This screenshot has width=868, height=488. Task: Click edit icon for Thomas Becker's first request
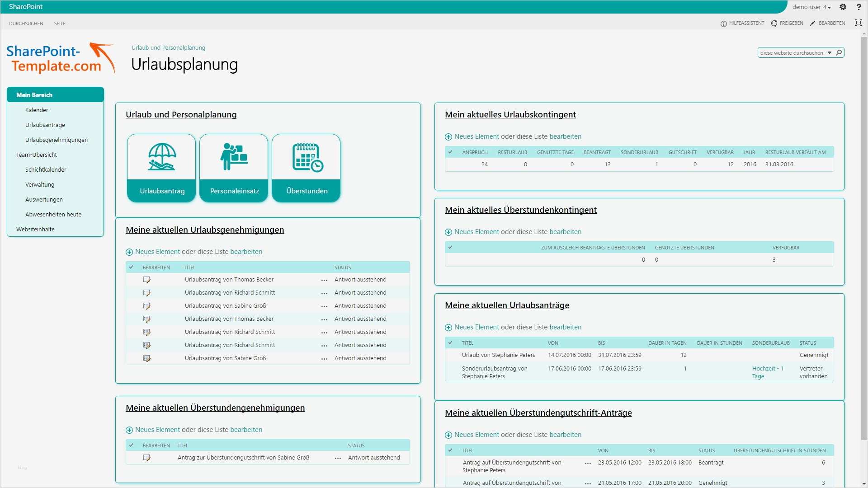coord(146,280)
